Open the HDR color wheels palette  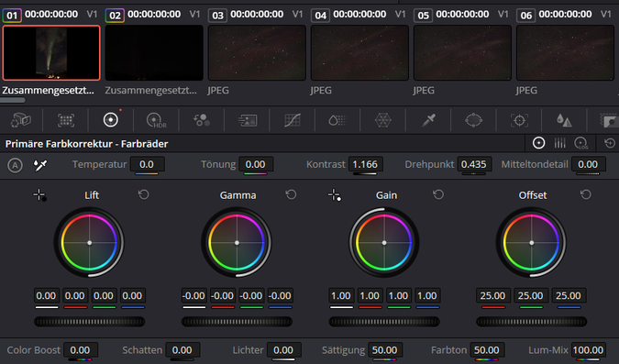(x=156, y=120)
